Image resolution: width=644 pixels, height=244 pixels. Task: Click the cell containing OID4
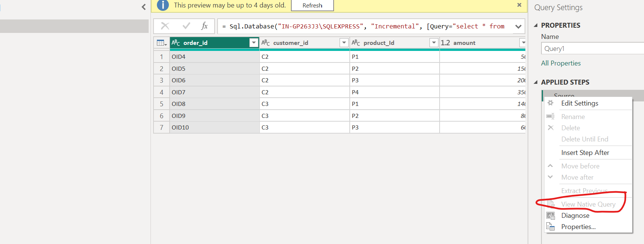[x=215, y=57]
